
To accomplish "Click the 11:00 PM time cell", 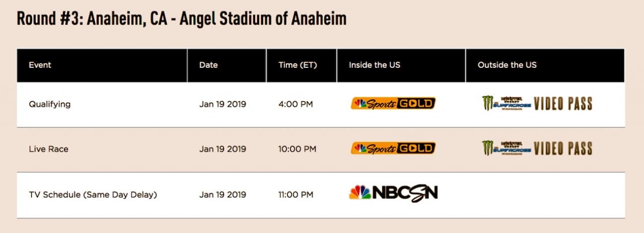I will coord(296,194).
